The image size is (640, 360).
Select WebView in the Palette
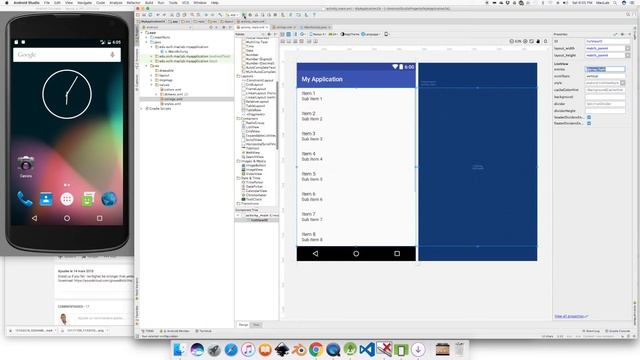click(252, 153)
